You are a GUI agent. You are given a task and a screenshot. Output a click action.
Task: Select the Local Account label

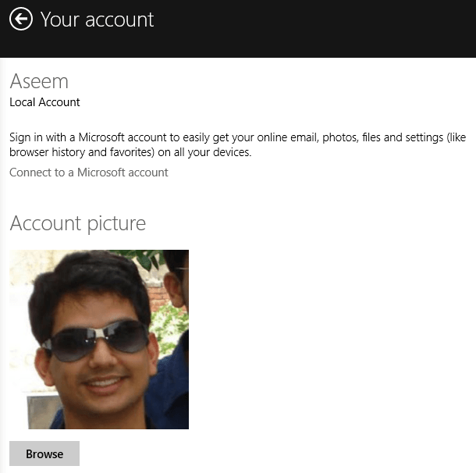(x=44, y=102)
